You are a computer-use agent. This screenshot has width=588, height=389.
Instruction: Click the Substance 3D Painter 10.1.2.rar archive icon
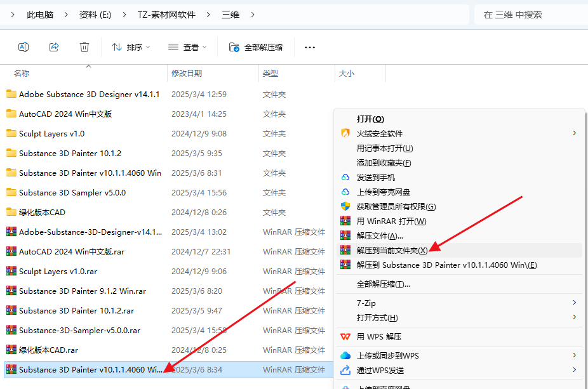coord(11,310)
